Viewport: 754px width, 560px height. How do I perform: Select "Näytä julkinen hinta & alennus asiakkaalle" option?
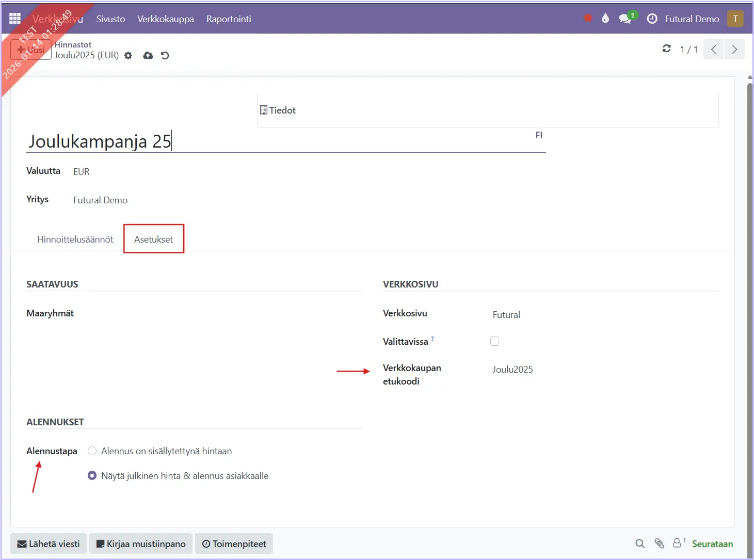[92, 476]
